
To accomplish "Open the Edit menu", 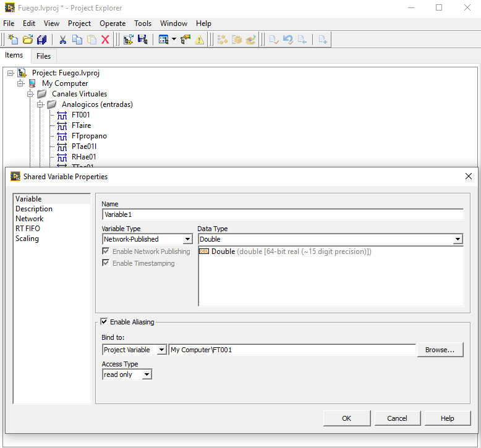I will click(29, 23).
